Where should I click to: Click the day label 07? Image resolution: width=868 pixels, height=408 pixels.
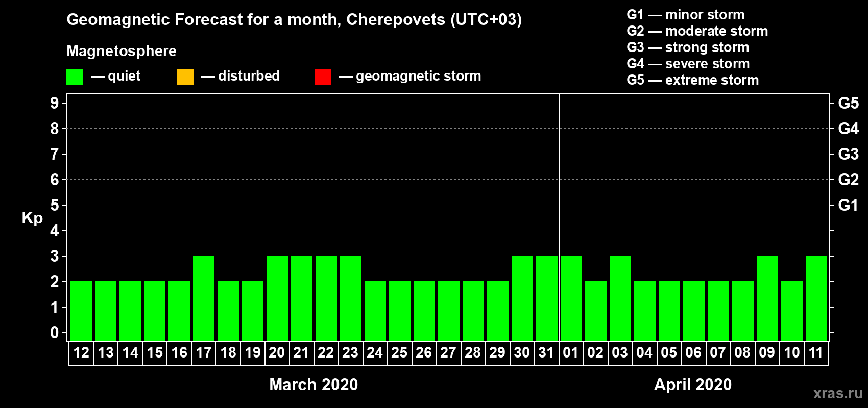click(x=718, y=352)
